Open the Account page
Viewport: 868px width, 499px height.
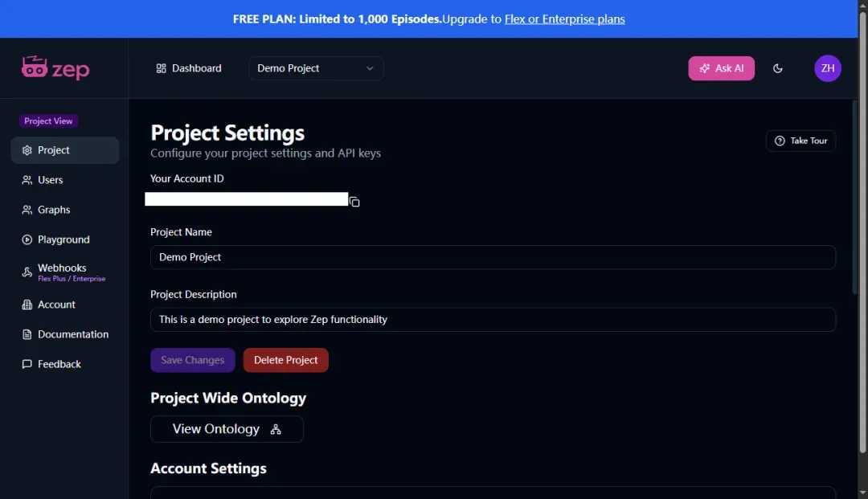56,305
